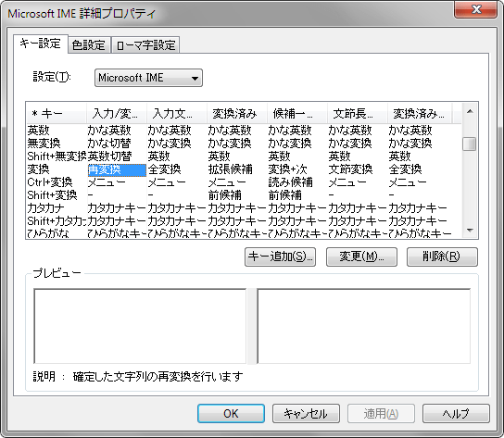Viewport: 504px width, 438px height.
Task: Select the キー設定 tab
Action: 41,44
